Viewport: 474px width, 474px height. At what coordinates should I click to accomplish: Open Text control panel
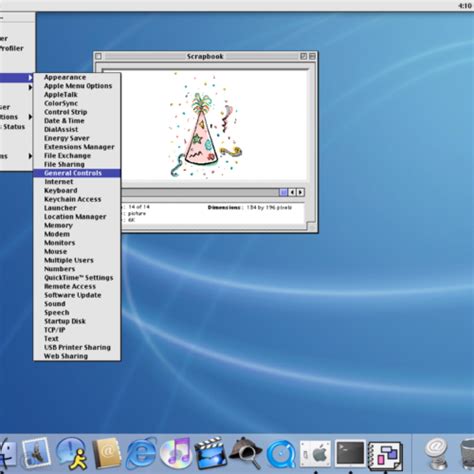(x=77, y=339)
